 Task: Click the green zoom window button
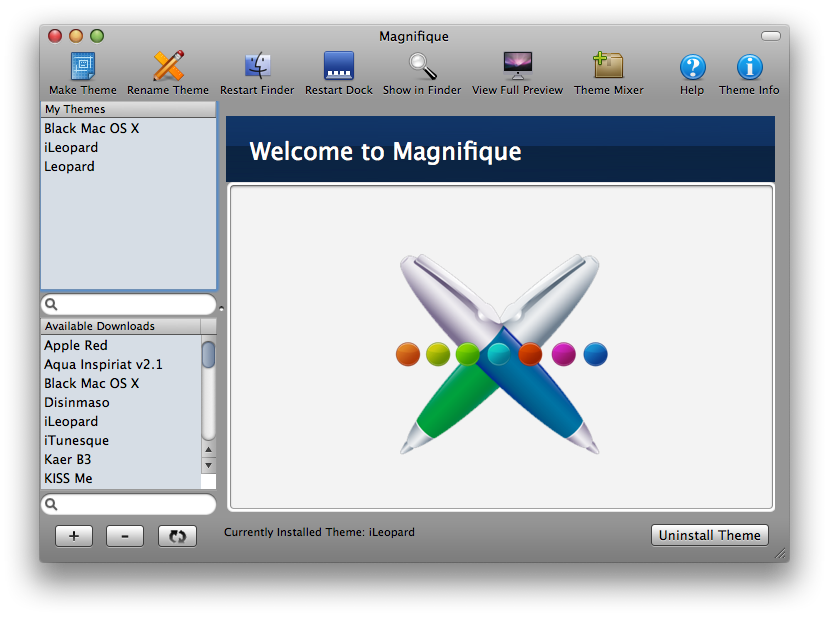[x=97, y=36]
